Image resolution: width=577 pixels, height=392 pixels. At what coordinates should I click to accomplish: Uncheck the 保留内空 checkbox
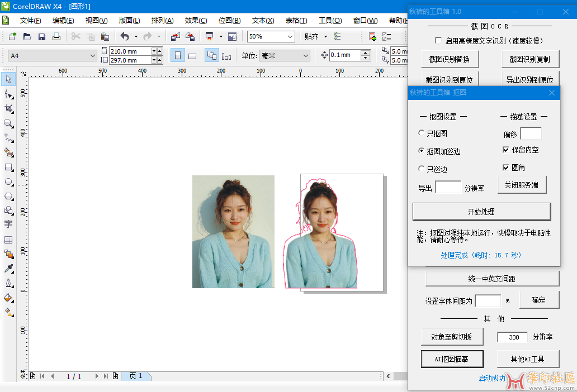coord(506,150)
